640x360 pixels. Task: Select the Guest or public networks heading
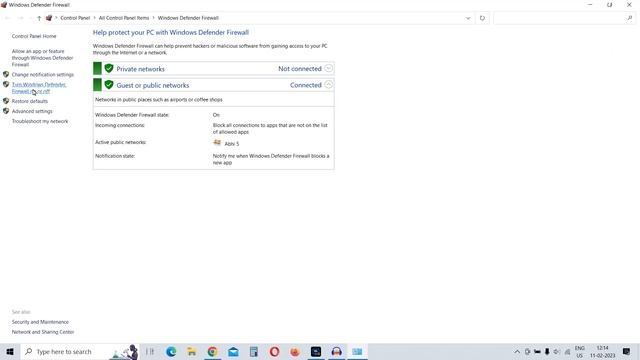click(x=153, y=85)
